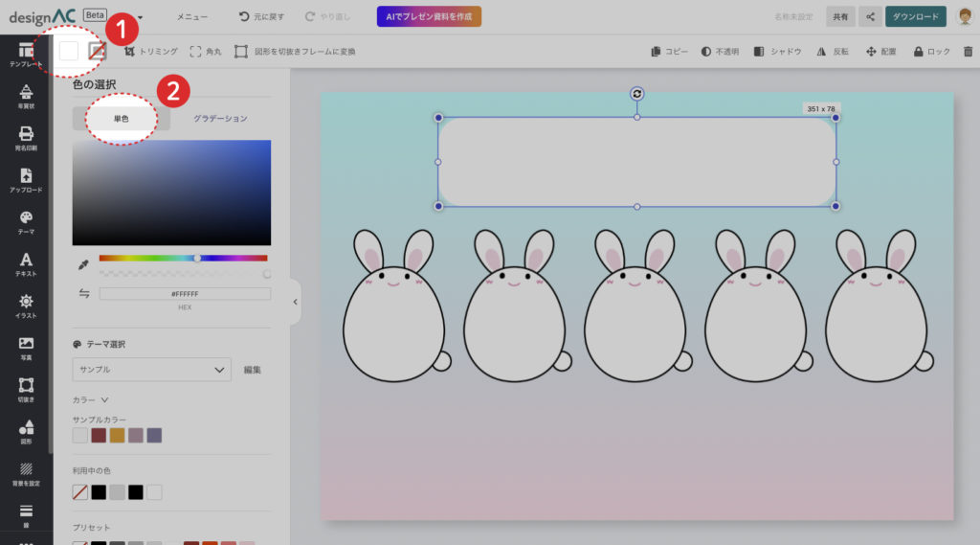Open the サンプル theme dropdown
The image size is (980, 545).
(151, 369)
